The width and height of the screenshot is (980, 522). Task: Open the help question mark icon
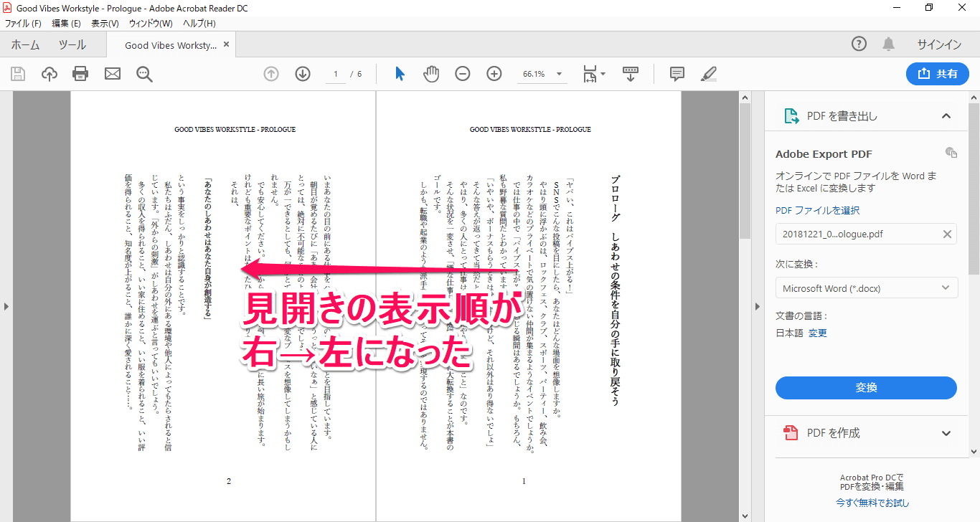859,44
